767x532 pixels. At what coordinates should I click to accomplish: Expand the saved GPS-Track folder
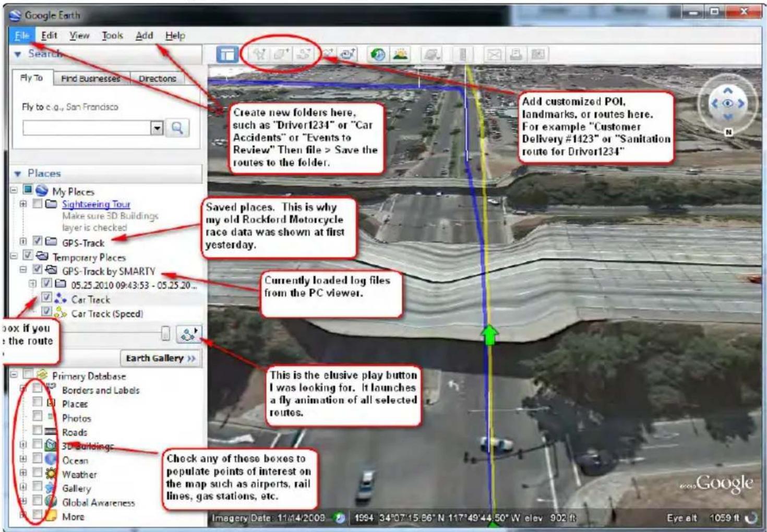(23, 241)
